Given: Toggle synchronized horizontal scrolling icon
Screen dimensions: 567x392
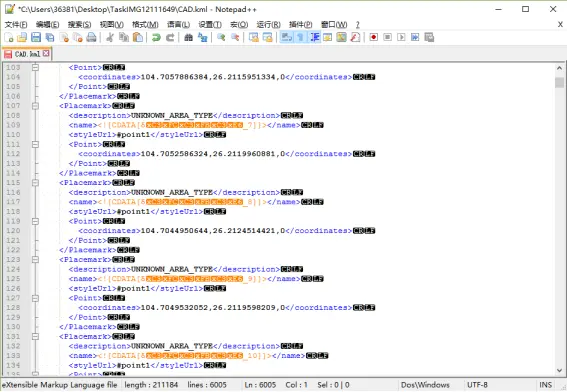Looking at the screenshot, I should click(x=267, y=37).
